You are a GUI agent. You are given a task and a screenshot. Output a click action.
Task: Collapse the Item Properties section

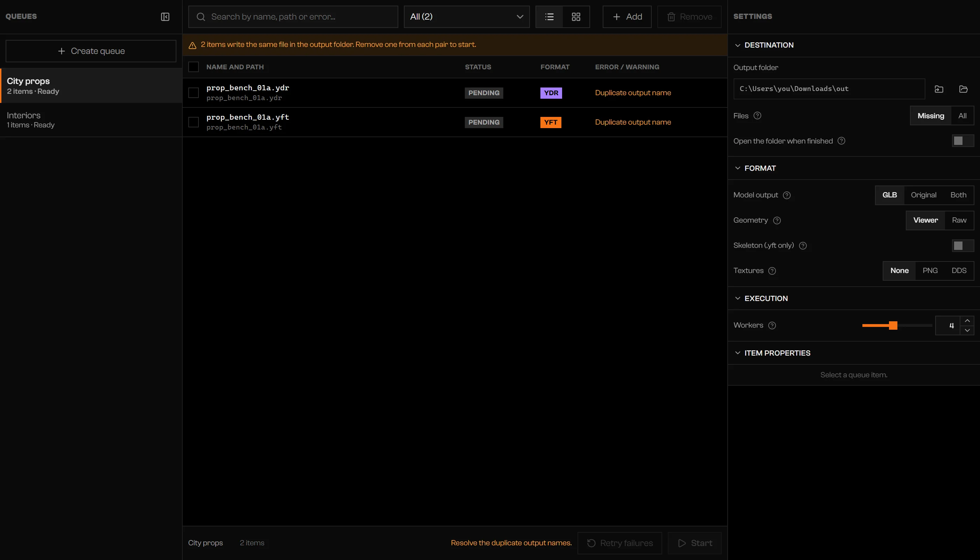[737, 353]
